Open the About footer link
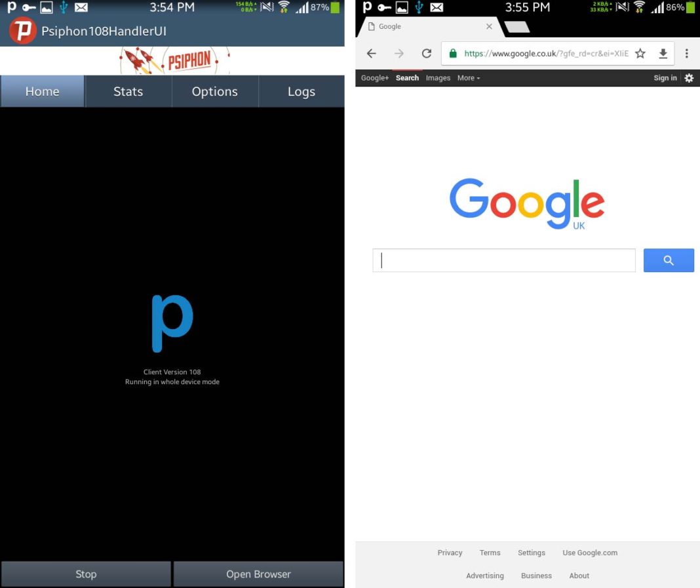This screenshot has width=700, height=588. (579, 576)
